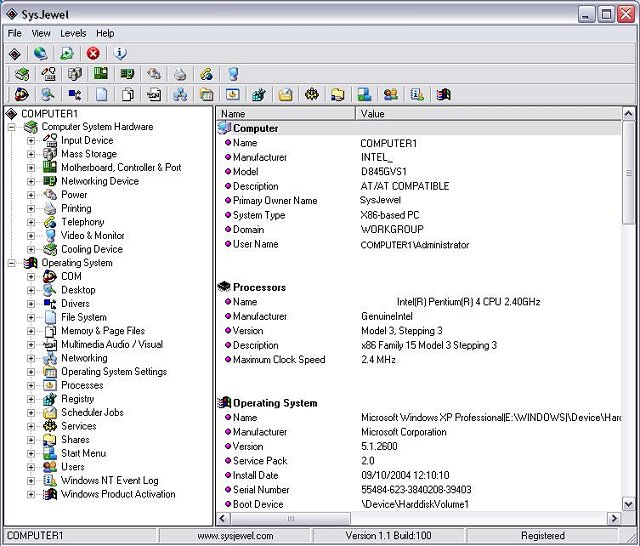This screenshot has height=546, width=640.
Task: Select Windows NT Event Log tree item
Action: tap(109, 480)
